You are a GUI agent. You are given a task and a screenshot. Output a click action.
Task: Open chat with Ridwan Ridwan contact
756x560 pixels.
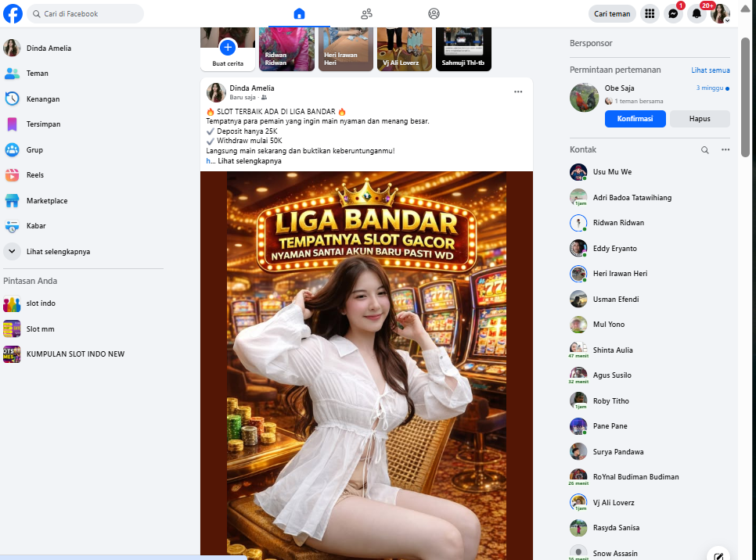(650, 223)
